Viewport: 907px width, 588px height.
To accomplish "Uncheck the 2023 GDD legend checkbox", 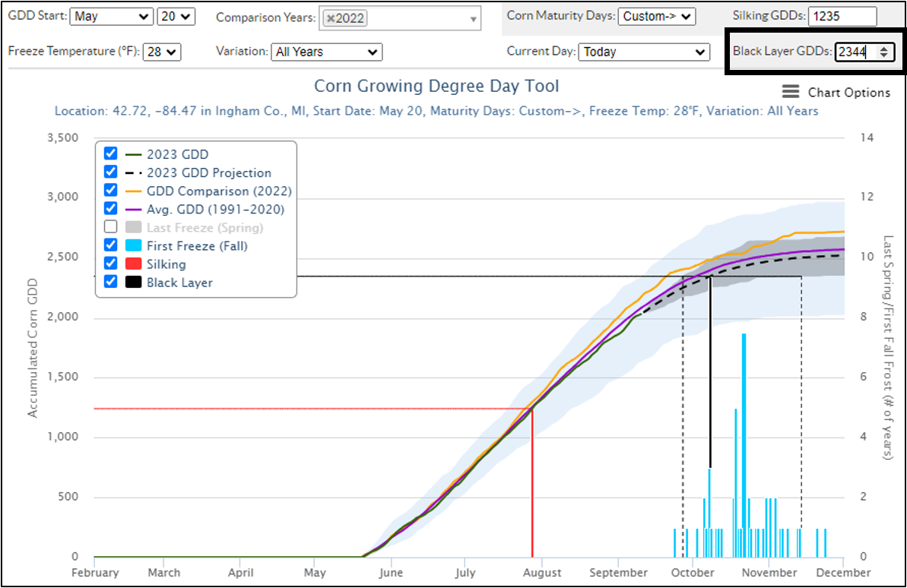I will 111,153.
